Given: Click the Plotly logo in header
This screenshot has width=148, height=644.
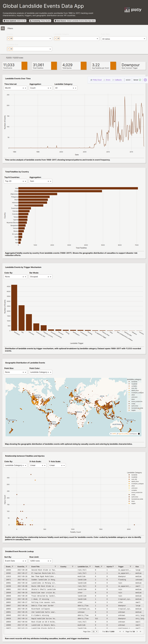Looking at the screenshot, I should click(133, 10).
